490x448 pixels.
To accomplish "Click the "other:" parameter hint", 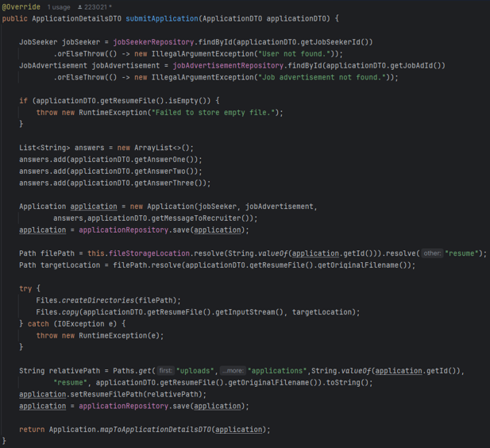I will pyautogui.click(x=431, y=253).
